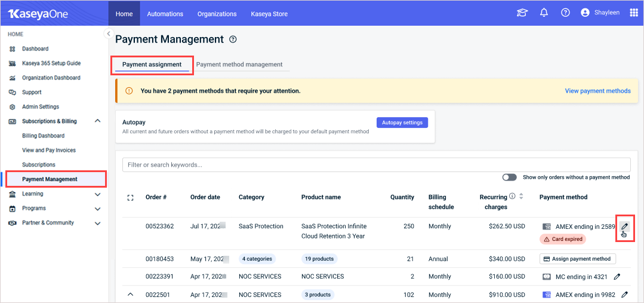Switch to Payment method management tab
The height and width of the screenshot is (303, 644).
(239, 65)
